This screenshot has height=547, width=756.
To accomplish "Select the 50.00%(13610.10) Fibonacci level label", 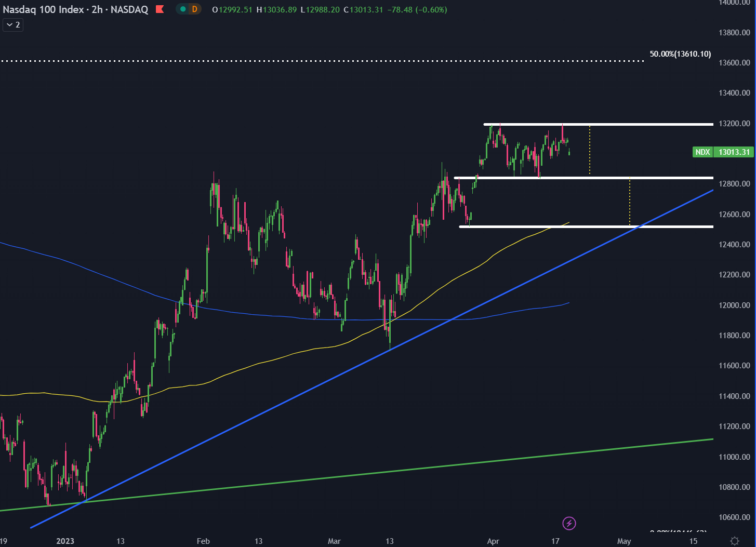I will (x=680, y=54).
